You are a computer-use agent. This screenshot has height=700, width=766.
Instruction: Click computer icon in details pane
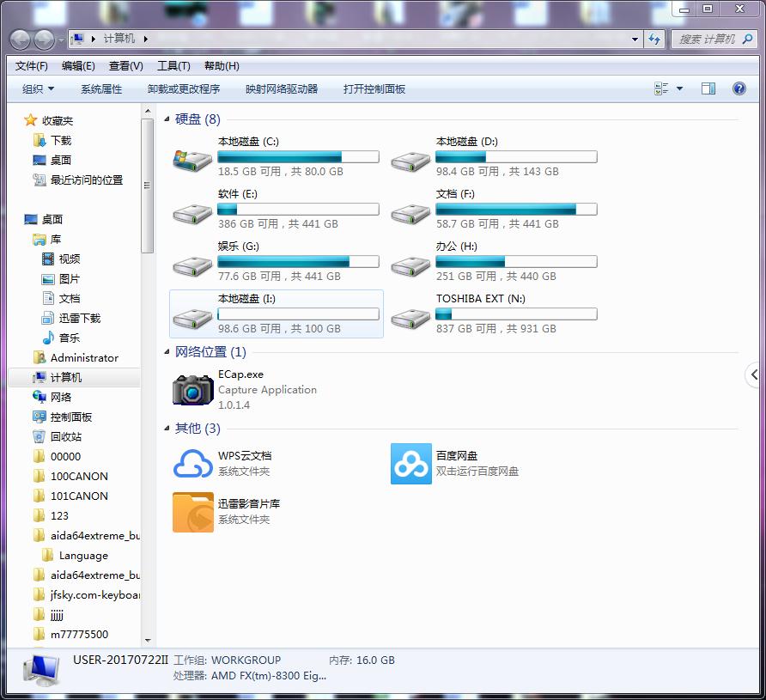[41, 670]
